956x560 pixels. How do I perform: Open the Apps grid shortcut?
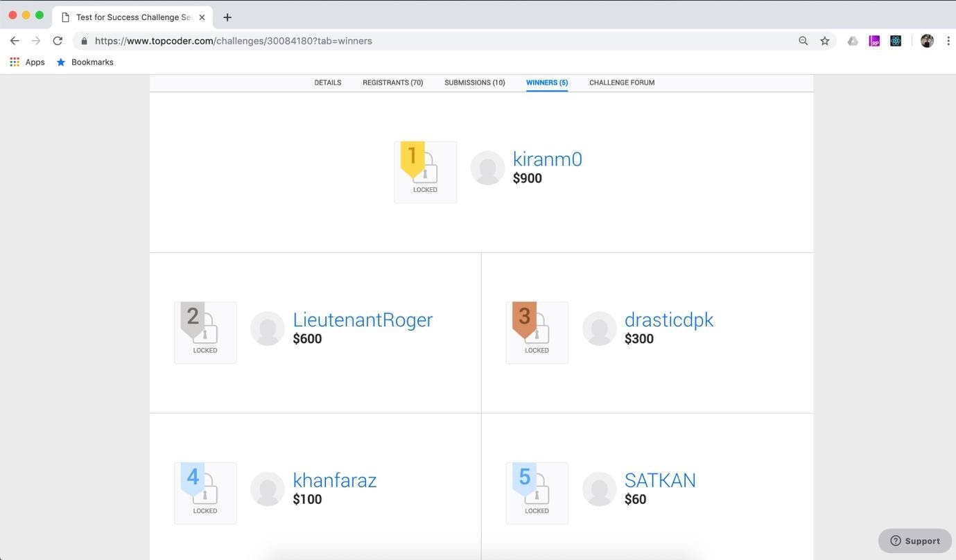pyautogui.click(x=28, y=62)
